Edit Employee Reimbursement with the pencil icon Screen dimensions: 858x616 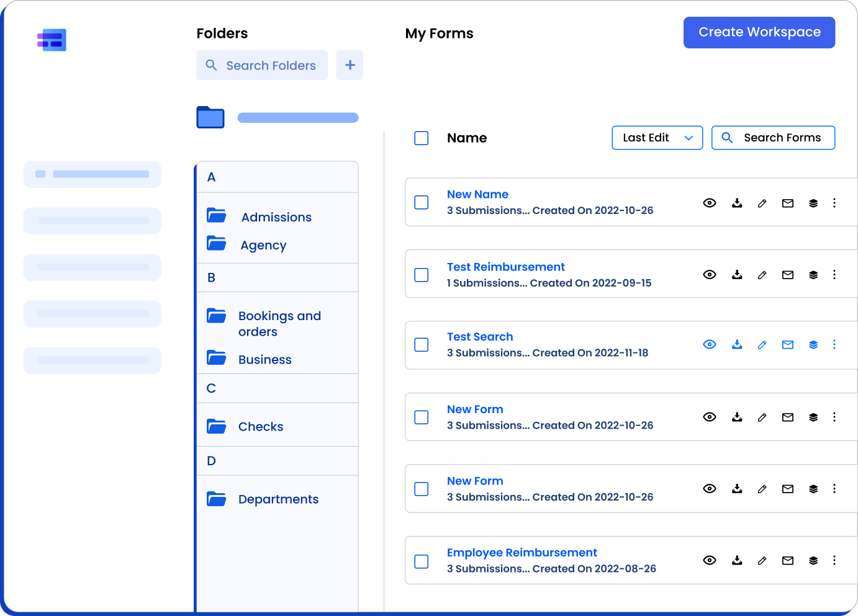coord(762,560)
